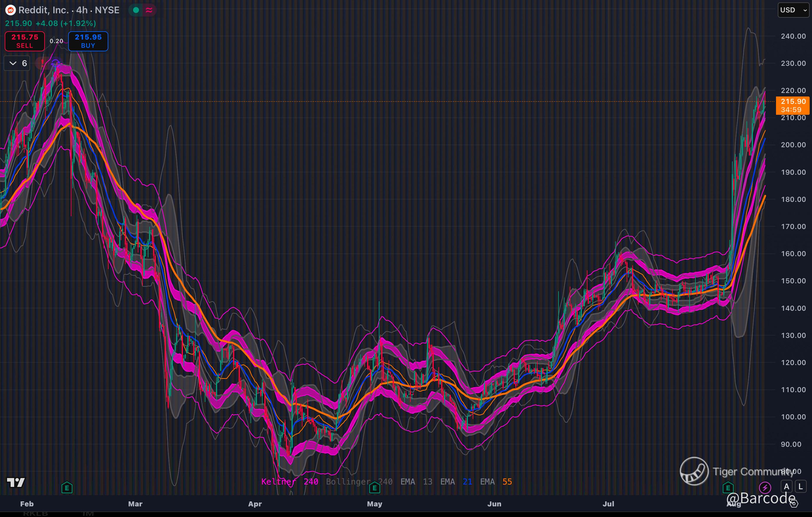812x517 pixels.
Task: Open chart settings hexagon gear icon
Action: 794,504
